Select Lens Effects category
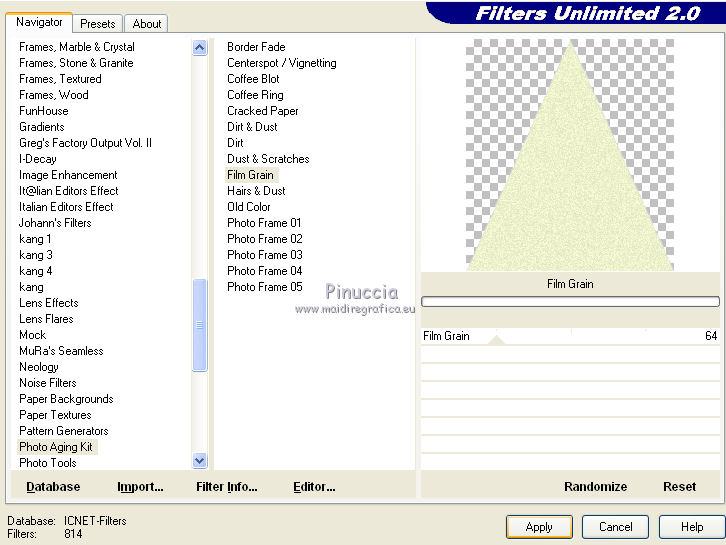The height and width of the screenshot is (545, 726). click(49, 303)
